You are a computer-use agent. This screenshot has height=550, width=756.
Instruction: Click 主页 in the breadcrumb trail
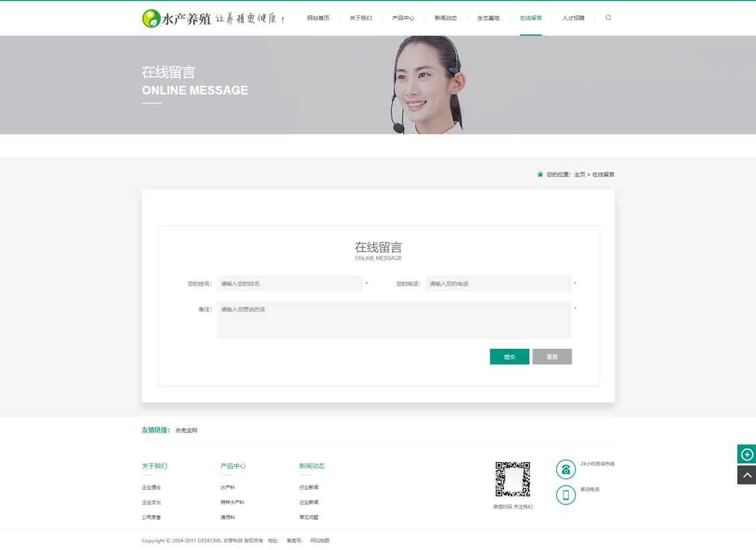(x=579, y=174)
